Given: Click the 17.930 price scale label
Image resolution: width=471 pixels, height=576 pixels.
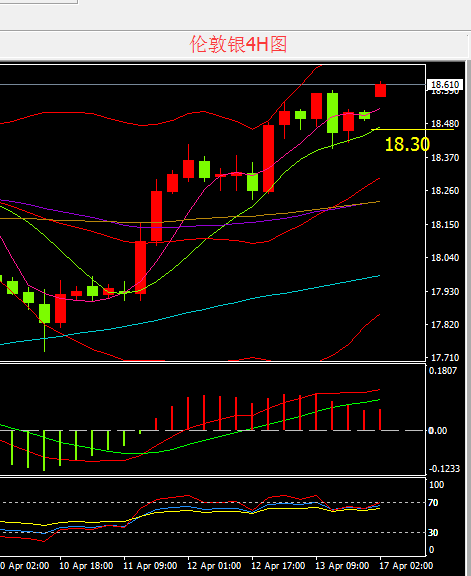Looking at the screenshot, I should (445, 292).
